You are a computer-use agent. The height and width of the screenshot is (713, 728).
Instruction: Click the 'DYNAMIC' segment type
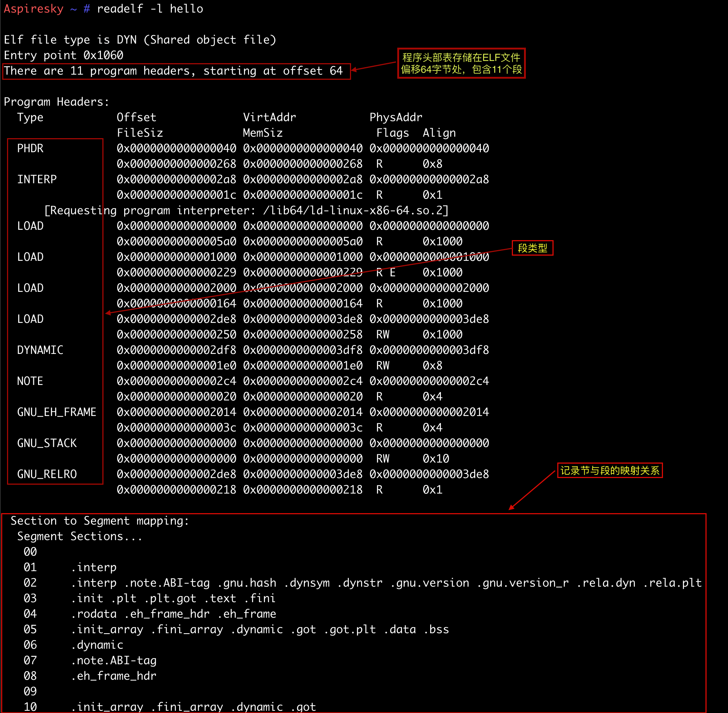(x=41, y=350)
